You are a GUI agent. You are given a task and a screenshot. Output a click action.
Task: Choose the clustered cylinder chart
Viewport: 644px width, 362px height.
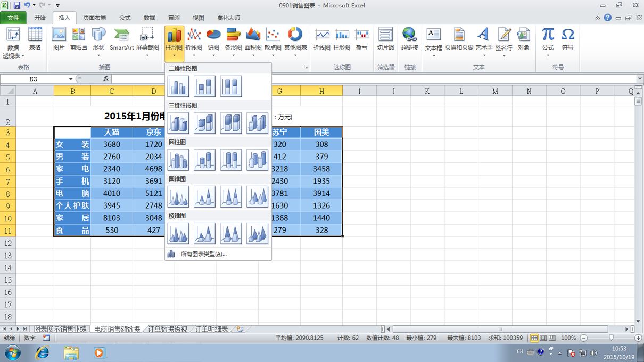point(178,160)
